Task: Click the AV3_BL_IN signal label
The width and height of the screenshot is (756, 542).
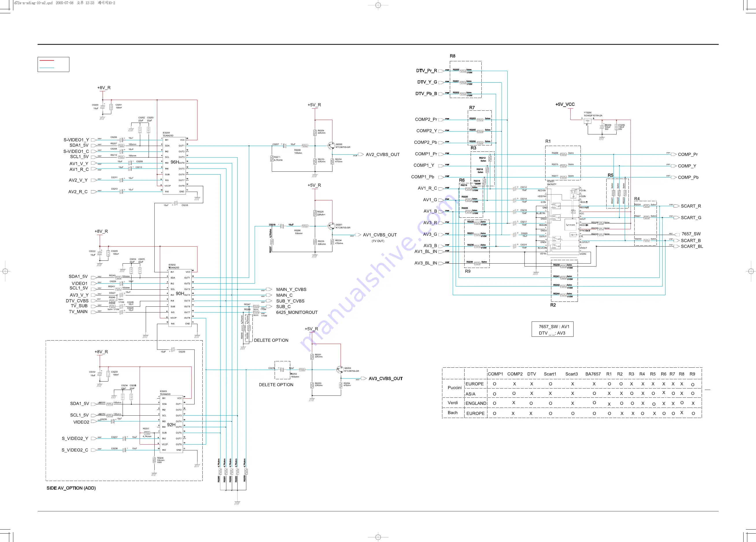Action: click(x=426, y=263)
